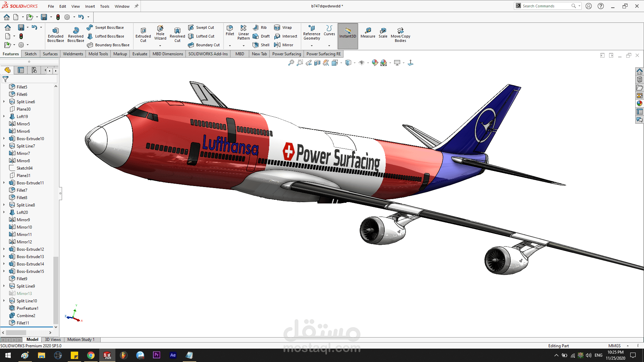644x362 pixels.
Task: Click the Move/Copy Bodies icon
Action: 400,31
